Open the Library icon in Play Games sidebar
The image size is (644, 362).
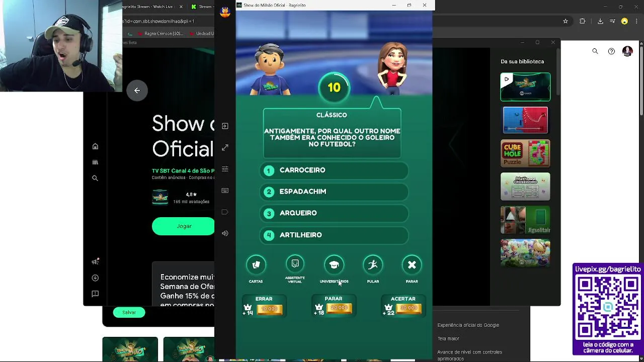[95, 162]
